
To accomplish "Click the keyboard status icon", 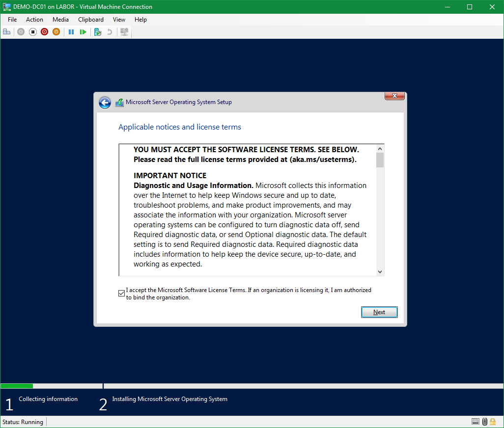I will [x=475, y=422].
